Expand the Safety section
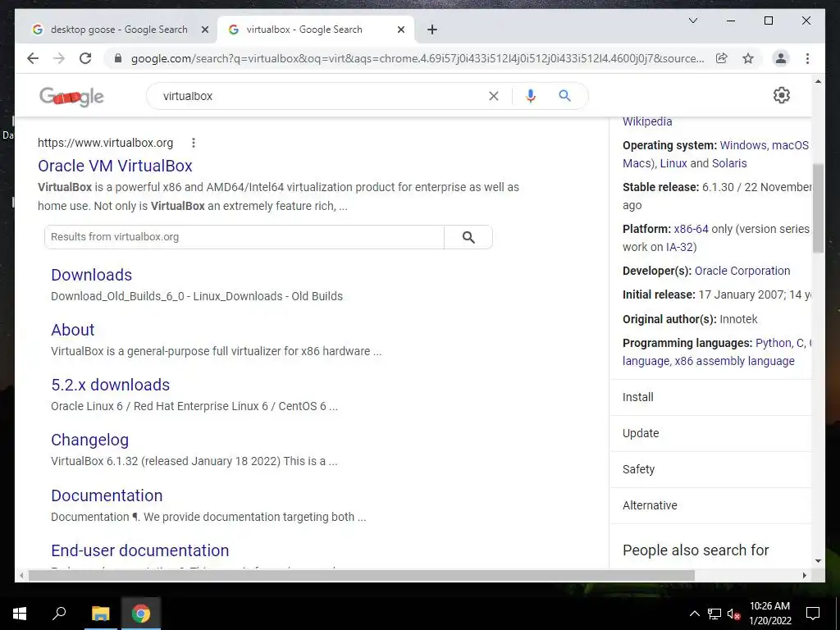The width and height of the screenshot is (840, 630). tap(710, 469)
